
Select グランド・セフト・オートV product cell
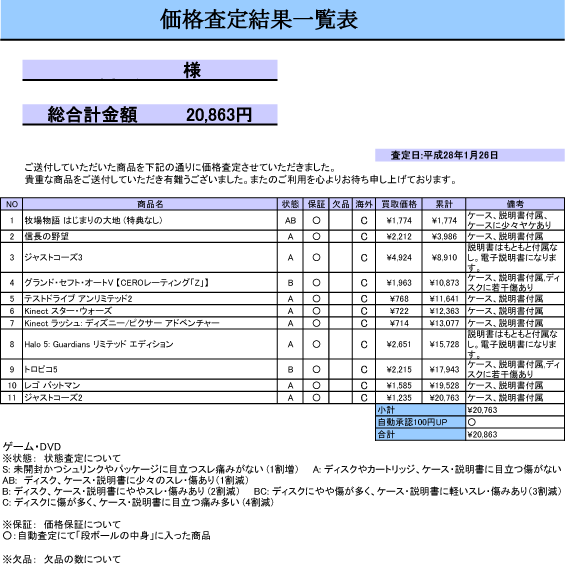(x=150, y=282)
